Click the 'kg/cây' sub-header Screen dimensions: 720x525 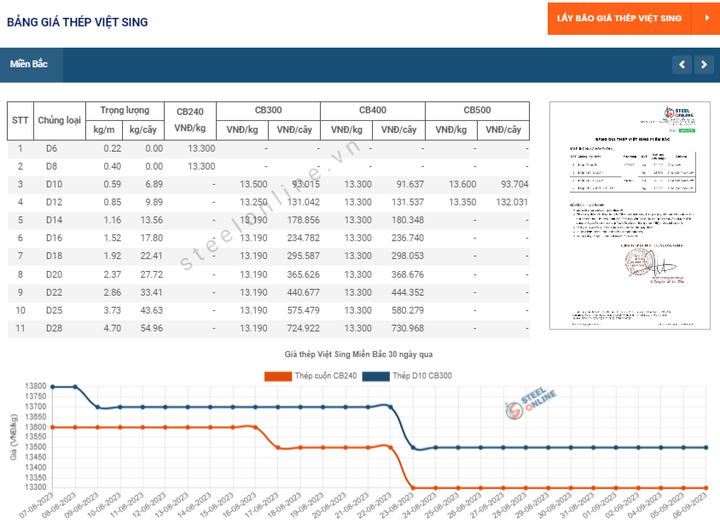143,130
